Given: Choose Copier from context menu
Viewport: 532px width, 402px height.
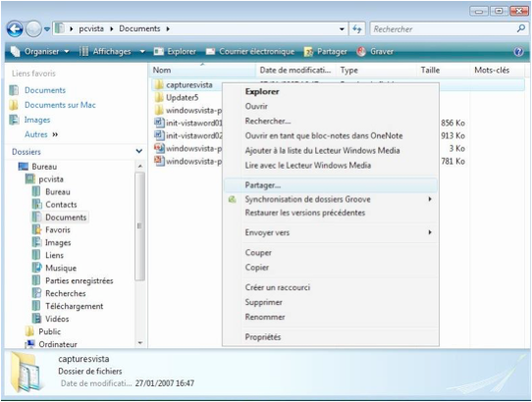Looking at the screenshot, I should pos(331,268).
